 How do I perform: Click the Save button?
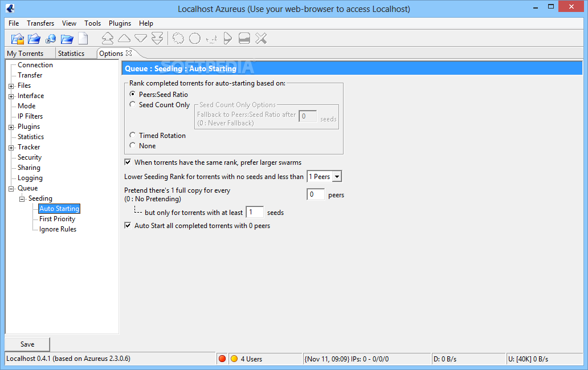(x=27, y=344)
